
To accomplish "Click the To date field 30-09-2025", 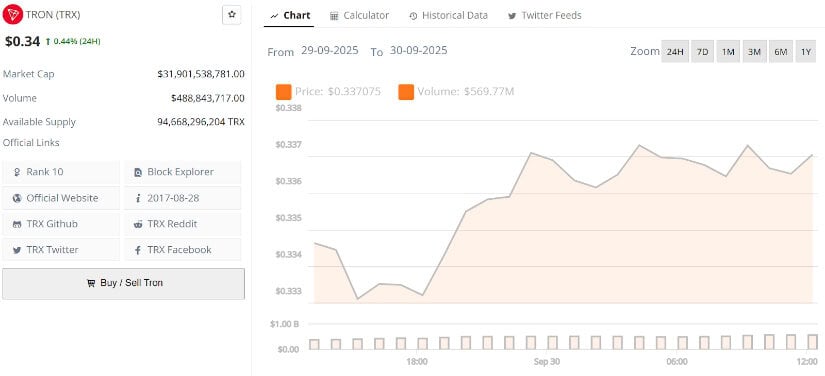I will (418, 50).
